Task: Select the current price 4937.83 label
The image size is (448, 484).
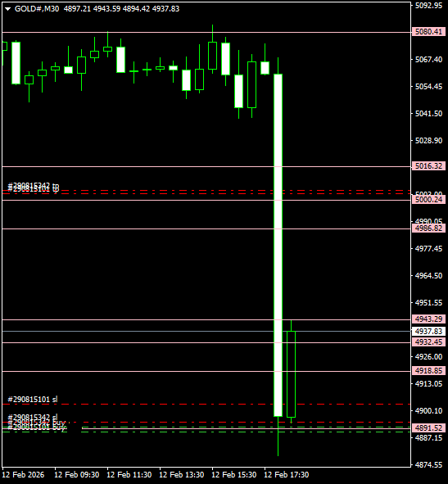Action: click(428, 331)
